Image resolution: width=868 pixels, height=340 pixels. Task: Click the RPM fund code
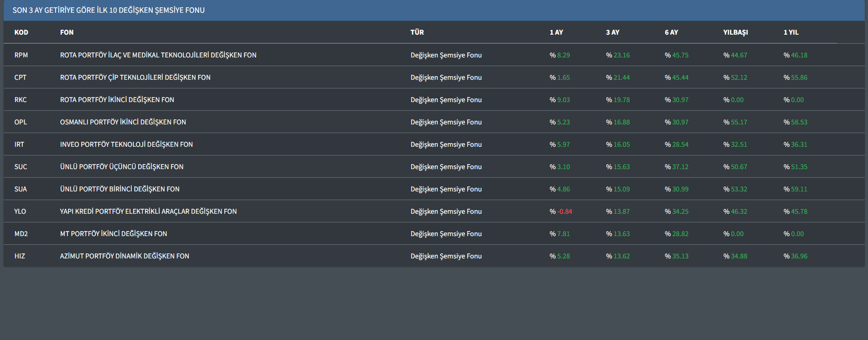(21, 55)
